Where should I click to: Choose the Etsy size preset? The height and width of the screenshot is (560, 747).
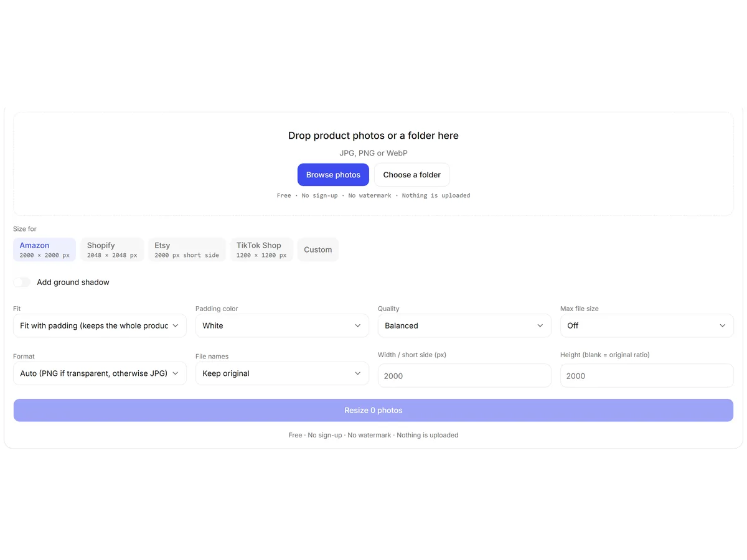click(x=187, y=250)
